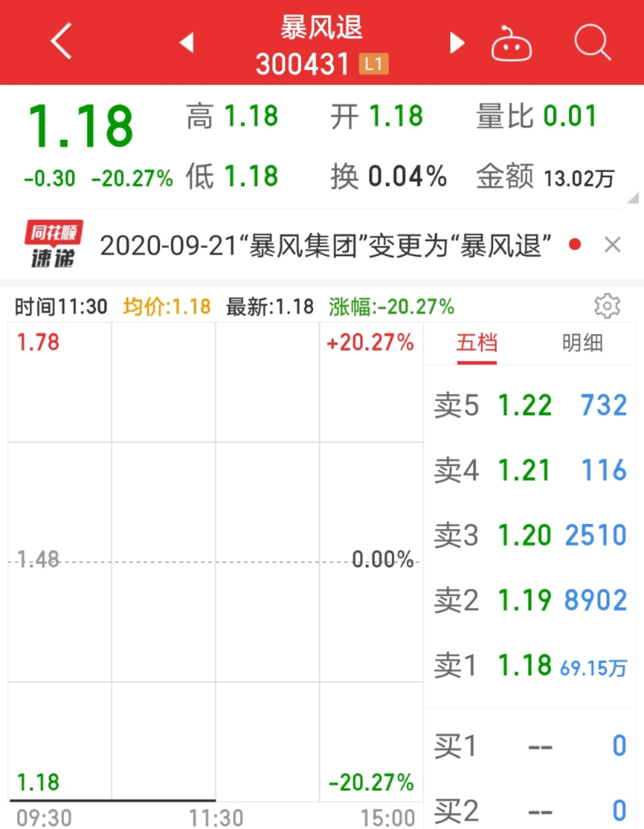Screen dimensions: 644x829
Task: Open stock search magnifier icon
Action: point(592,42)
